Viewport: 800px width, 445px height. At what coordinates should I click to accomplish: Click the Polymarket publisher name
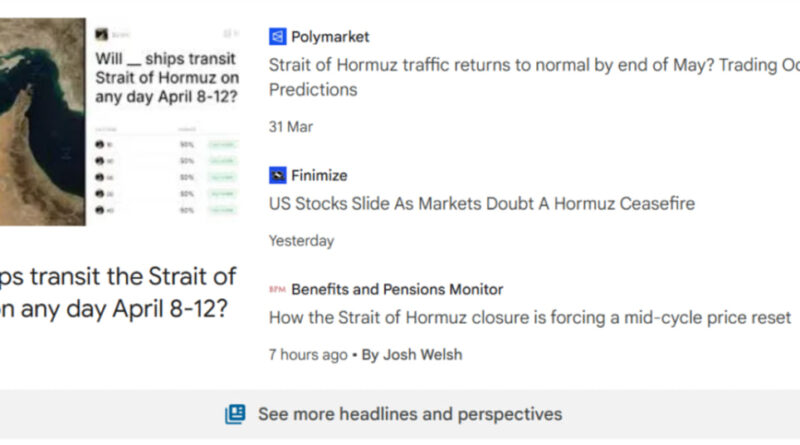[x=330, y=37]
